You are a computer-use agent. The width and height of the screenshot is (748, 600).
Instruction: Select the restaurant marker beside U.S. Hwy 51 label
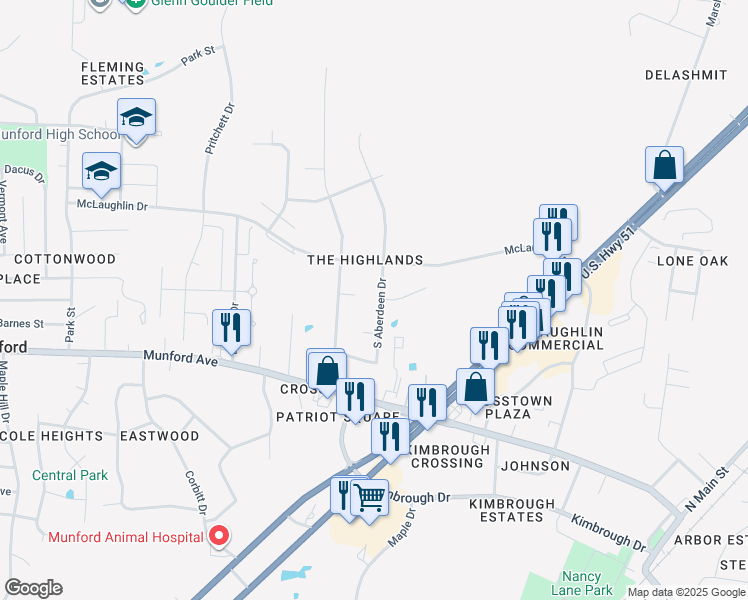pos(562,276)
